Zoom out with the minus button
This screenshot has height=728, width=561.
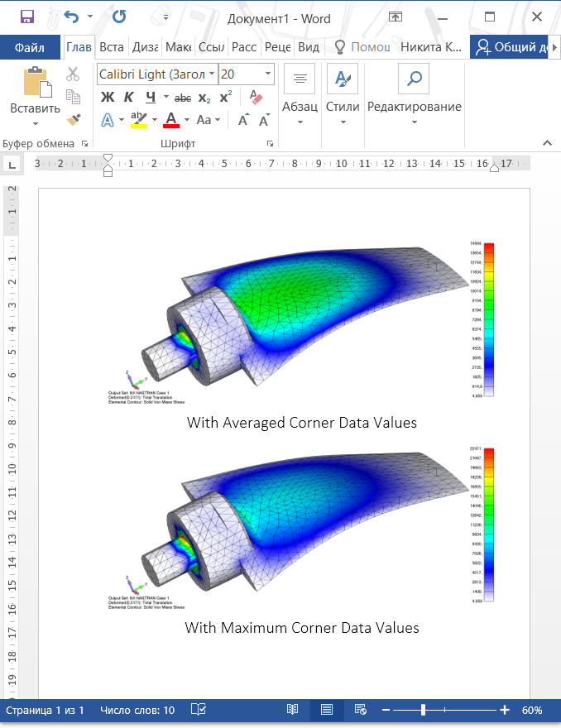386,710
